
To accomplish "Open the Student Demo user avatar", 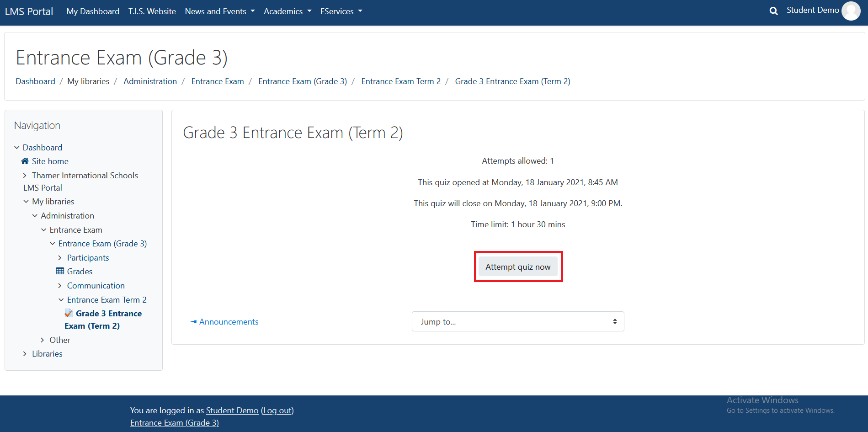I will 851,11.
